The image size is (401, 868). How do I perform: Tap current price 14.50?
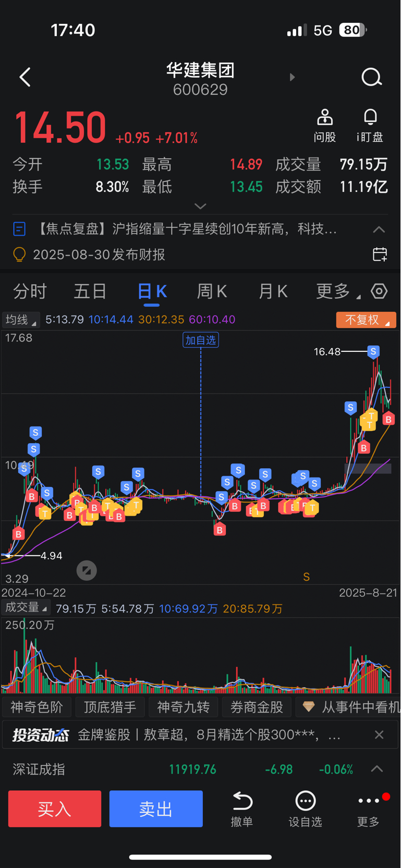point(60,128)
